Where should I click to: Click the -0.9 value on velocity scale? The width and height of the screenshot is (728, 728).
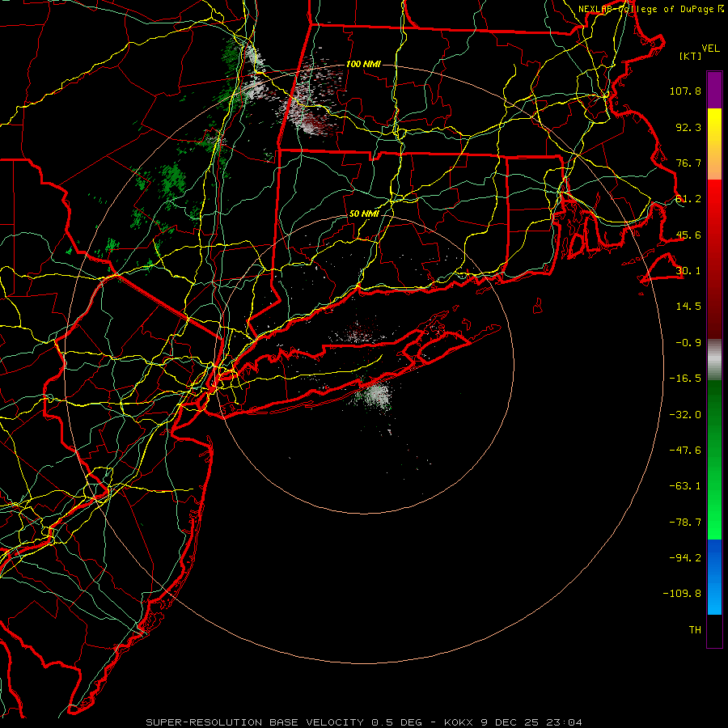(x=688, y=343)
